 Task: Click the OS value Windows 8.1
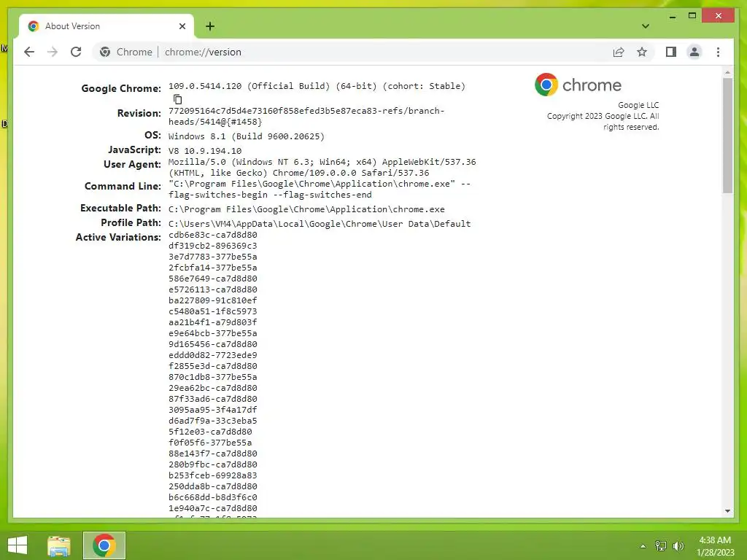point(247,136)
